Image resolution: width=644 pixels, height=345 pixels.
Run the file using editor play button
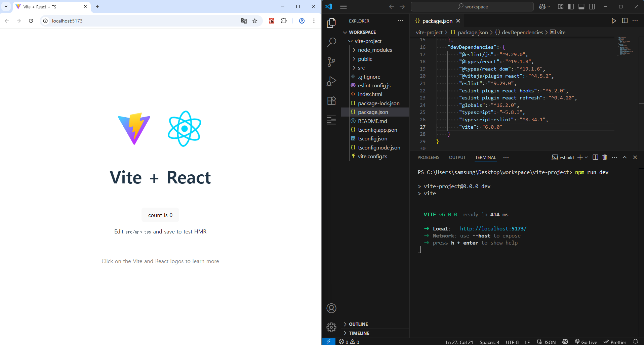(x=614, y=21)
